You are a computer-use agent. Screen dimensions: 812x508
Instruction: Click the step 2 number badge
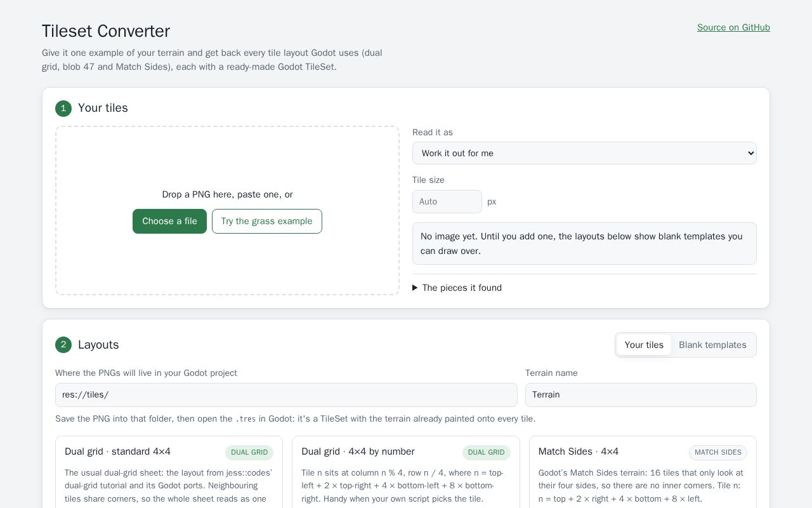pos(63,345)
